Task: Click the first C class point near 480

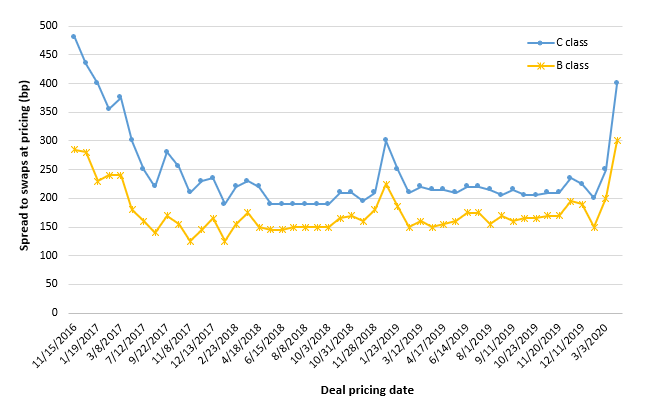Action: pos(73,36)
